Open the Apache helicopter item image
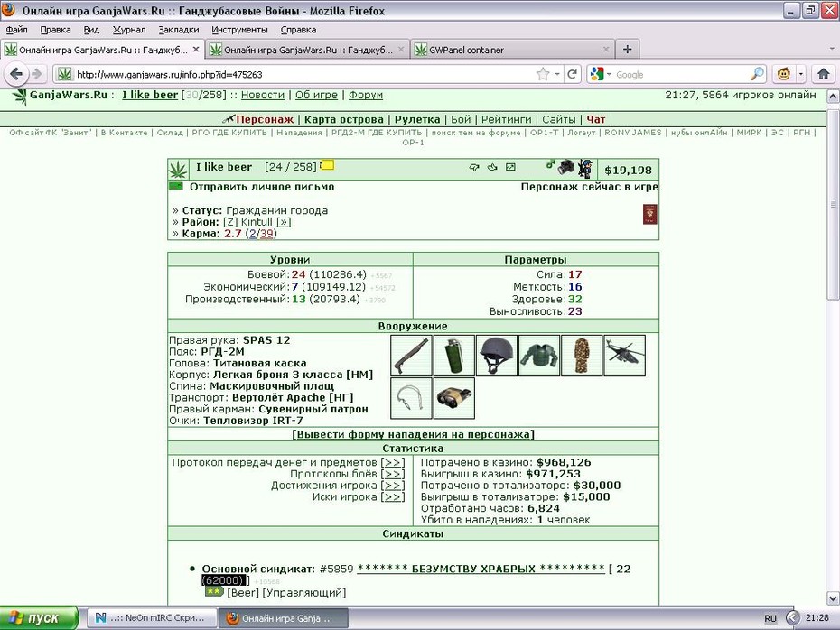Image resolution: width=840 pixels, height=630 pixels. pyautogui.click(x=625, y=356)
